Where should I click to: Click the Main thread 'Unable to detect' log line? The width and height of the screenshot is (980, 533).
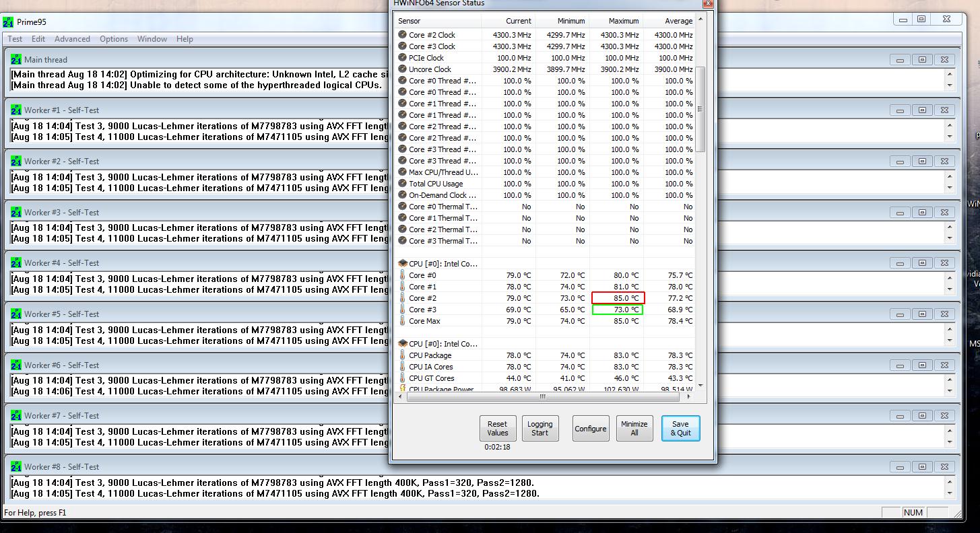(195, 85)
